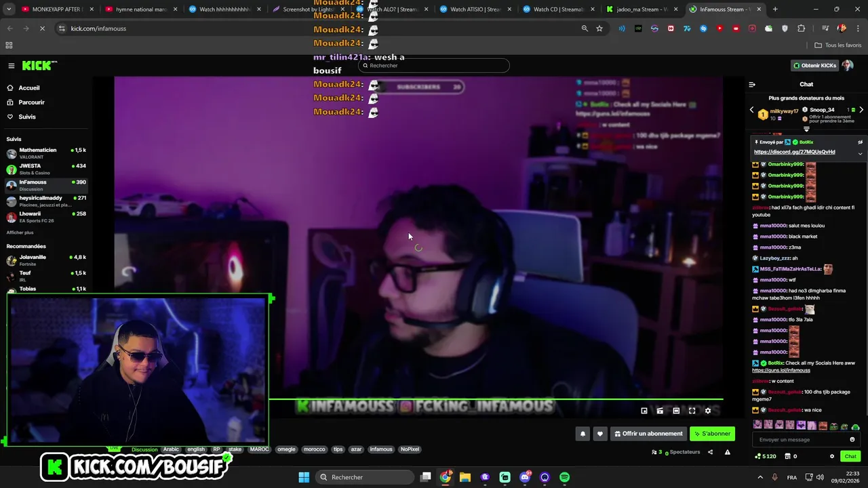Open the discord.gg pinned link
This screenshot has height=488, width=868.
coord(794,152)
